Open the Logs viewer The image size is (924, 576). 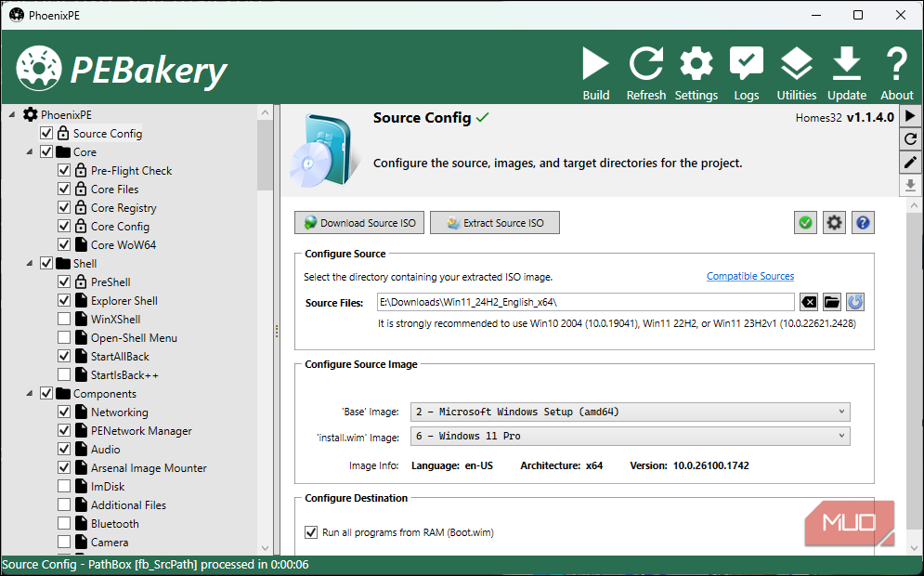click(x=746, y=73)
